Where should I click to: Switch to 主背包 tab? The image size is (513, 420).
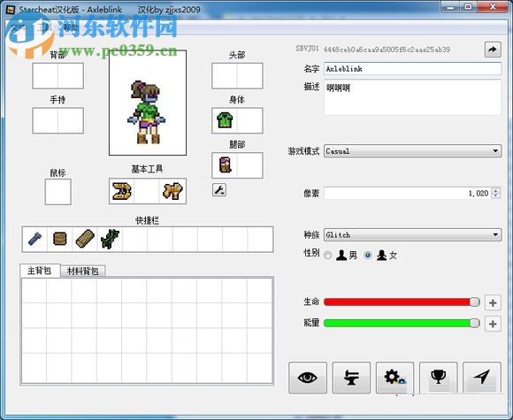[40, 271]
